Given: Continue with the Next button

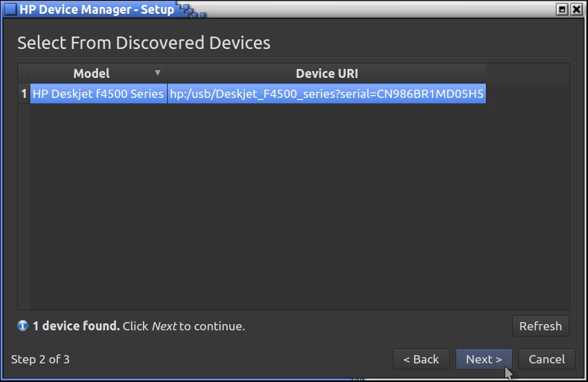Looking at the screenshot, I should click(x=483, y=359).
